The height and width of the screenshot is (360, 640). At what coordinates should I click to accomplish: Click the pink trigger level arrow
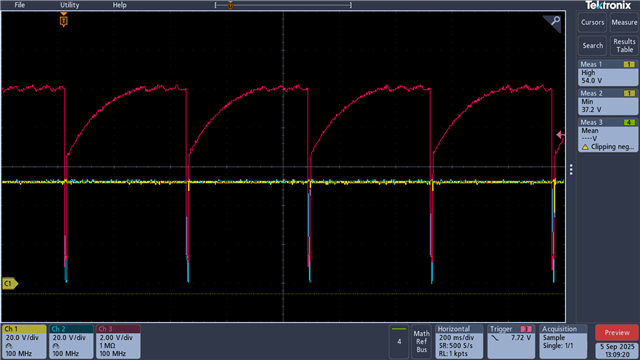coord(561,135)
